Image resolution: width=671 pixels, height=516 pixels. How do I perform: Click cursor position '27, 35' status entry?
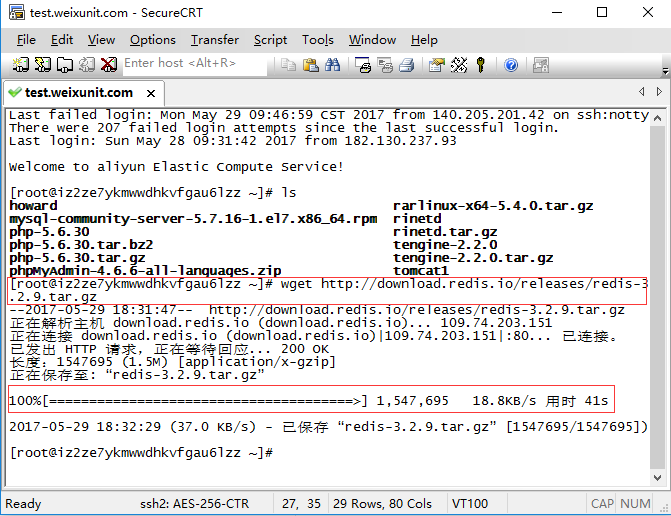[301, 504]
